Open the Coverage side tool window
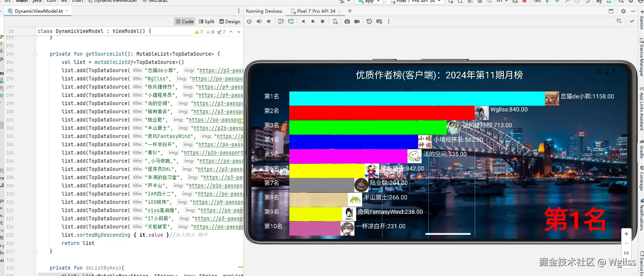Screen dimensions: 644x276 pos(641,178)
